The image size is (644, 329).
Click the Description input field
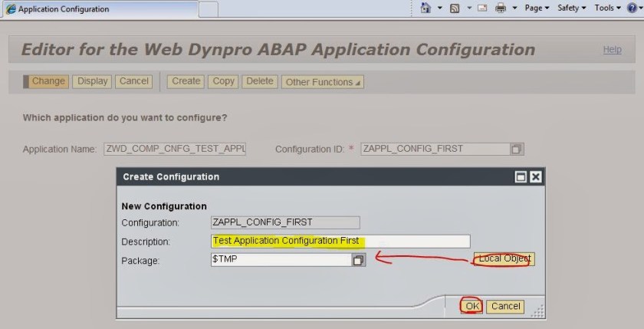(x=340, y=241)
